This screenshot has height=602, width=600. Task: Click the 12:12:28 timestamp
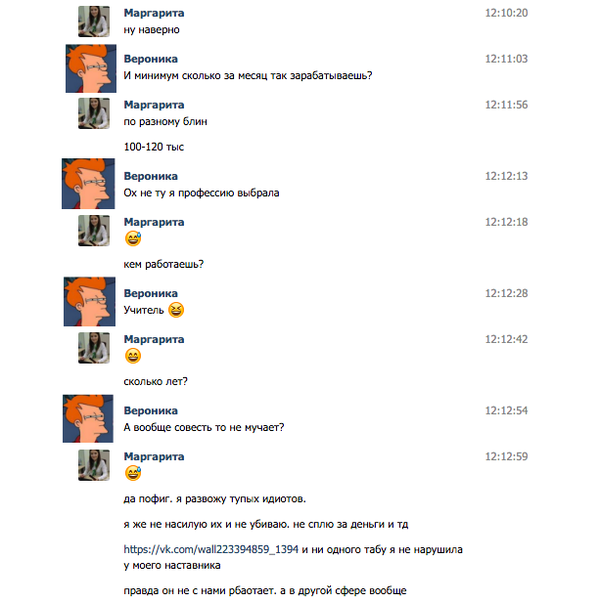click(x=506, y=293)
